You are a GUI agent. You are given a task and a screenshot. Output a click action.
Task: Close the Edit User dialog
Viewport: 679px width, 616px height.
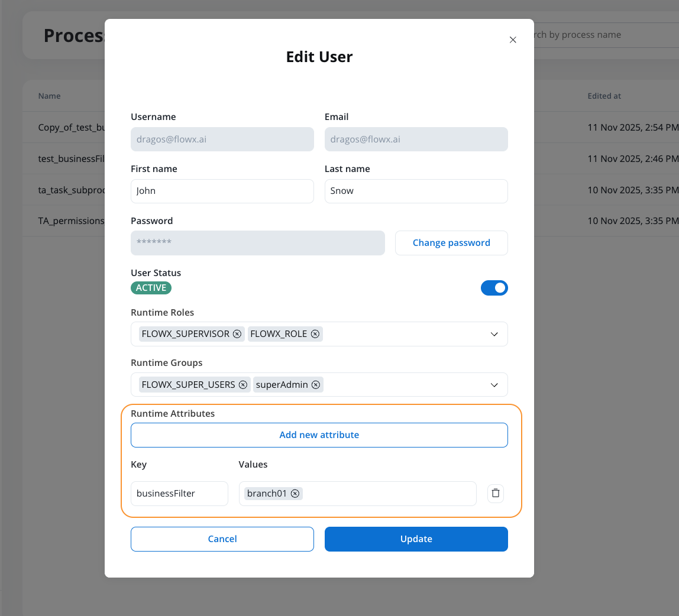click(513, 40)
